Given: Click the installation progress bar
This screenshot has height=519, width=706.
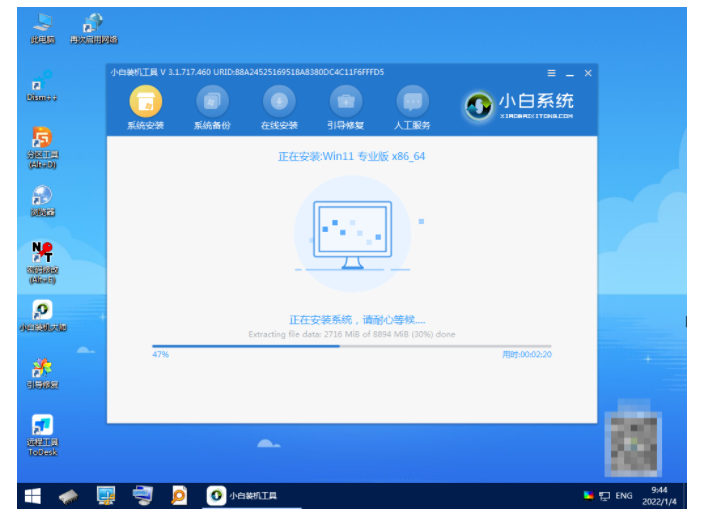Looking at the screenshot, I should [350, 346].
